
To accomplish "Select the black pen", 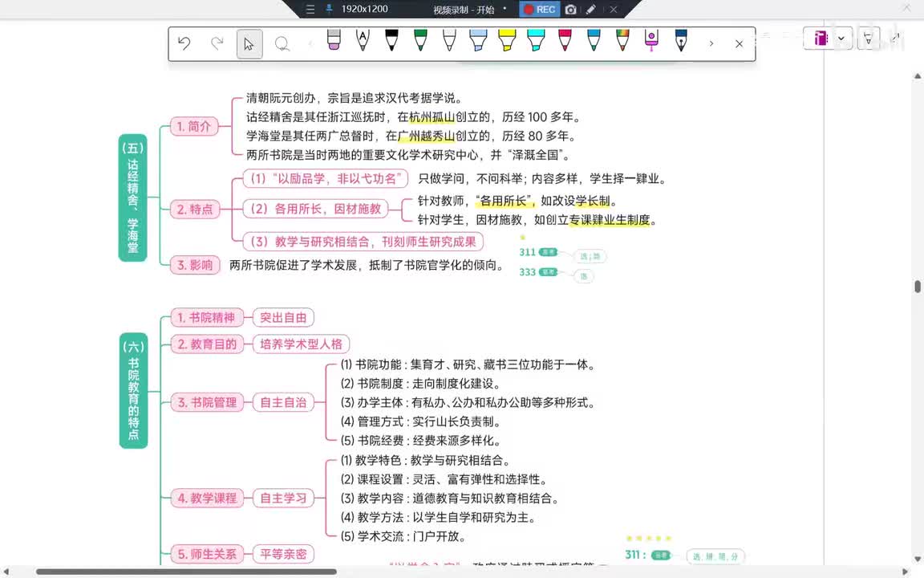I will click(x=391, y=40).
